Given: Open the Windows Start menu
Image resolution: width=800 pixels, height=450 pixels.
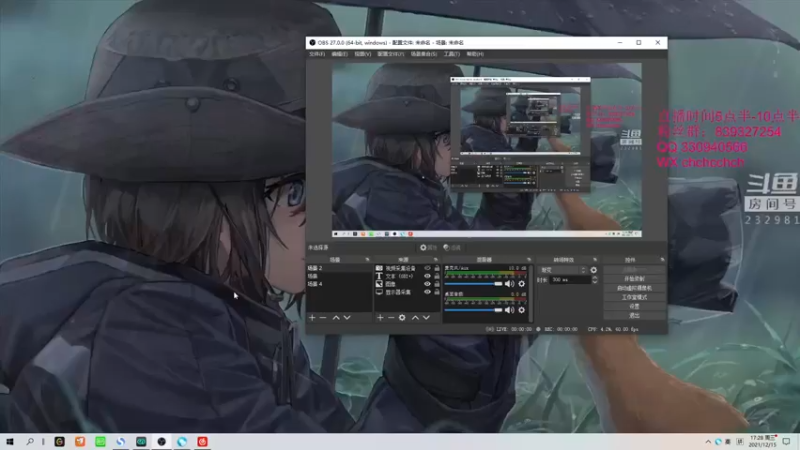Looking at the screenshot, I should click(x=10, y=441).
